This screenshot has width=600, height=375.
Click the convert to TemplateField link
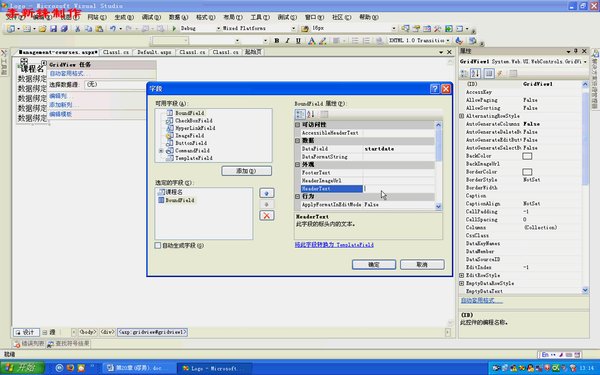tap(334, 245)
